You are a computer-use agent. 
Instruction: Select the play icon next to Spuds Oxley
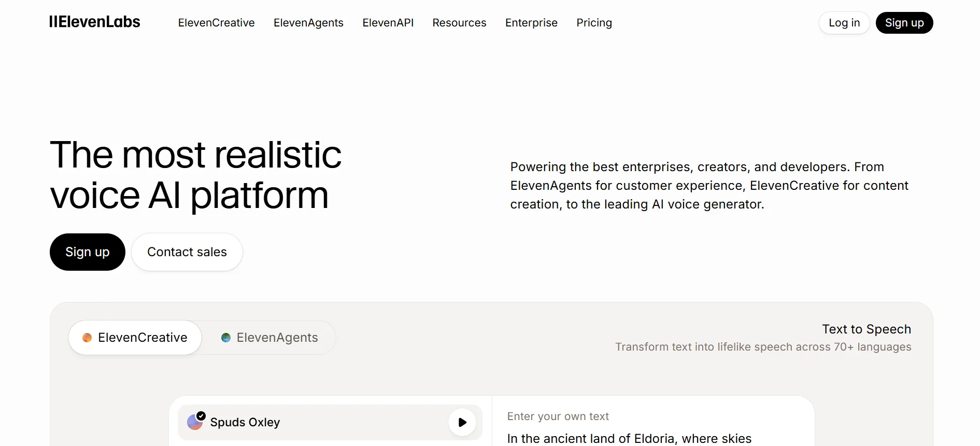coord(462,422)
